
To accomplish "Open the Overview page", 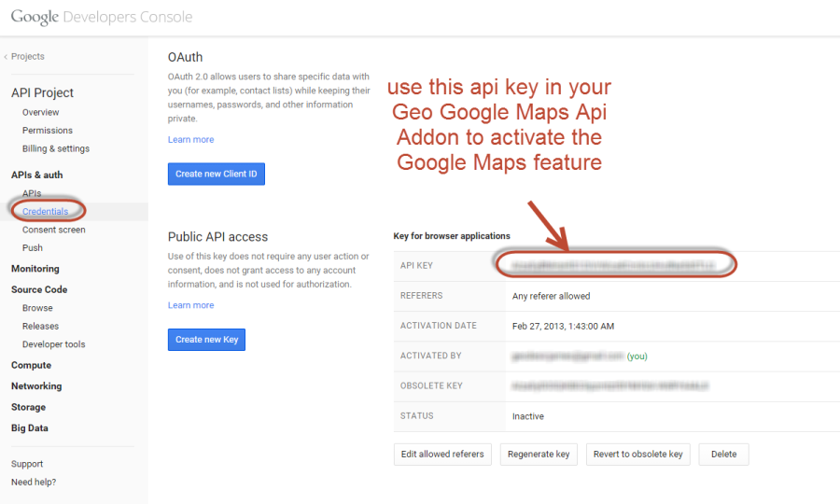I will pos(41,112).
